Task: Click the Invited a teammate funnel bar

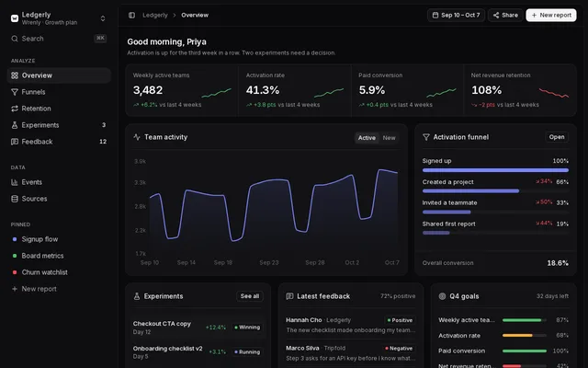Action: pos(447,213)
